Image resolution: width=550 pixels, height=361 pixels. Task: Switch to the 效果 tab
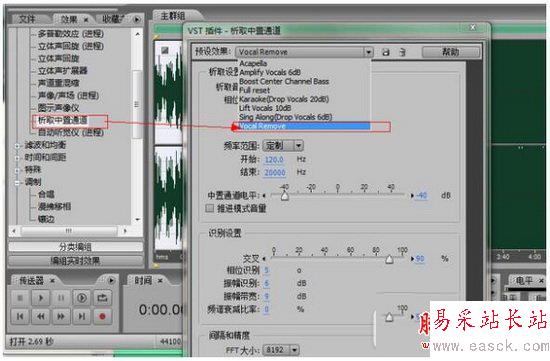[x=69, y=20]
